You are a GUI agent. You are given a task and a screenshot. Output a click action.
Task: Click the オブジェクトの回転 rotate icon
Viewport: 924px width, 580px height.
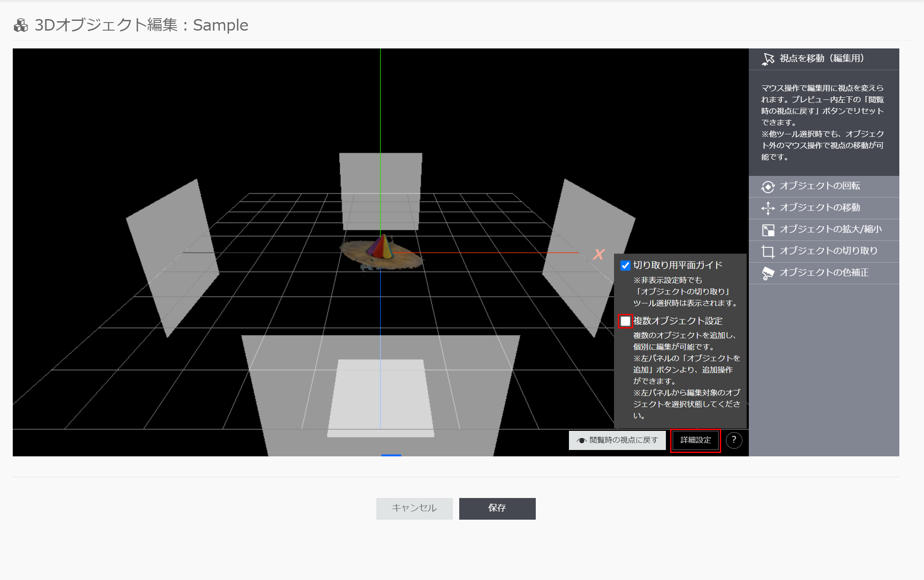(768, 187)
